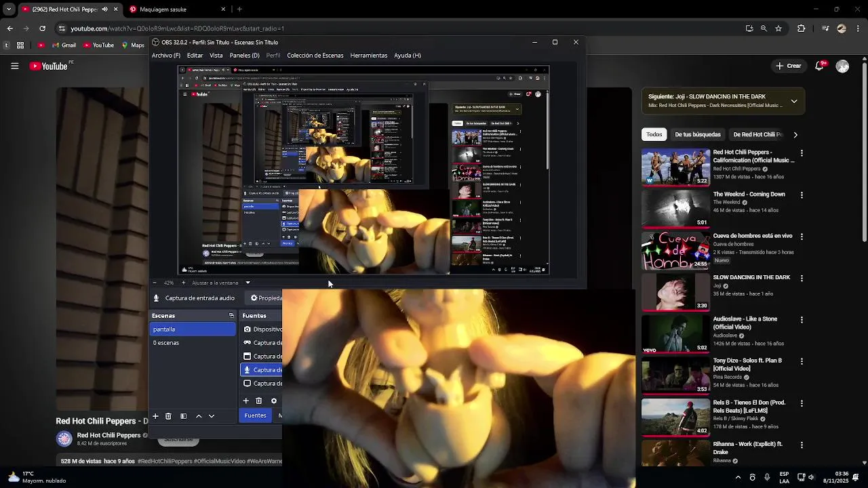The image size is (868, 488).
Task: Open scene filters icon in Escenas toolbar
Action: click(183, 416)
